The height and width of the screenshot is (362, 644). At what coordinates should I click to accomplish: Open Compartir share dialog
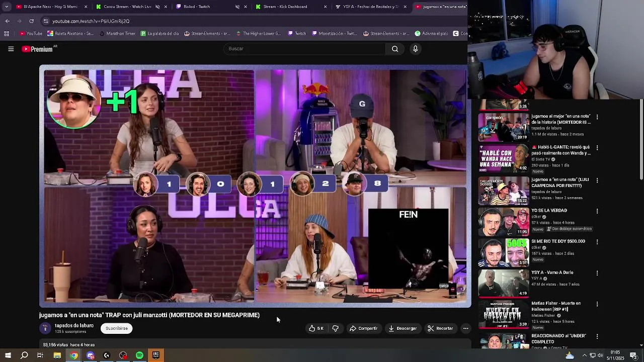click(364, 328)
